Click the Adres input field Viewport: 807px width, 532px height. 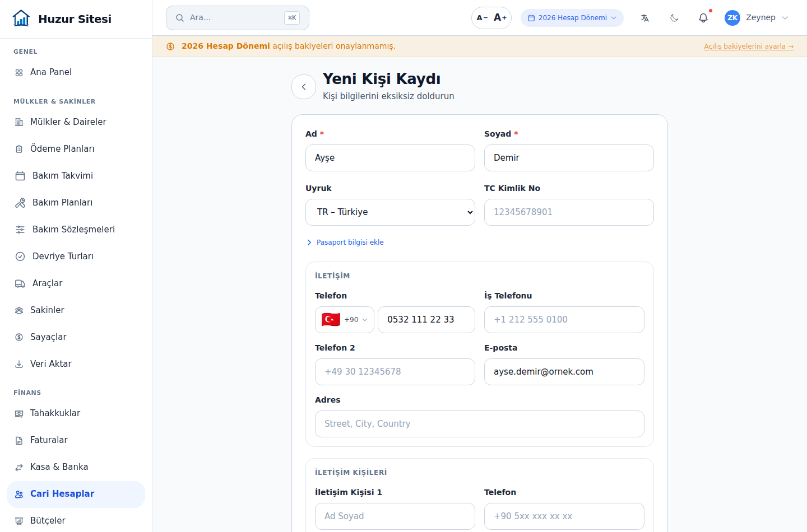[480, 424]
